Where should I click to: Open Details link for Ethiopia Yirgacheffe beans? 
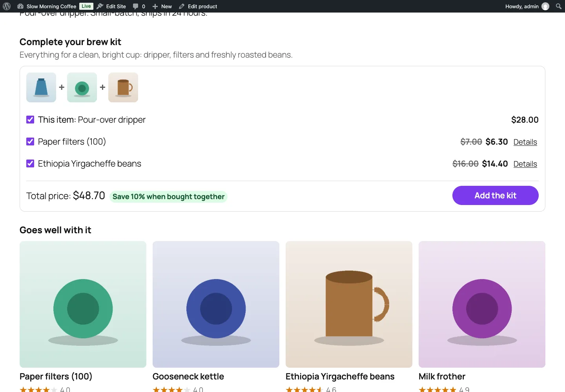525,164
